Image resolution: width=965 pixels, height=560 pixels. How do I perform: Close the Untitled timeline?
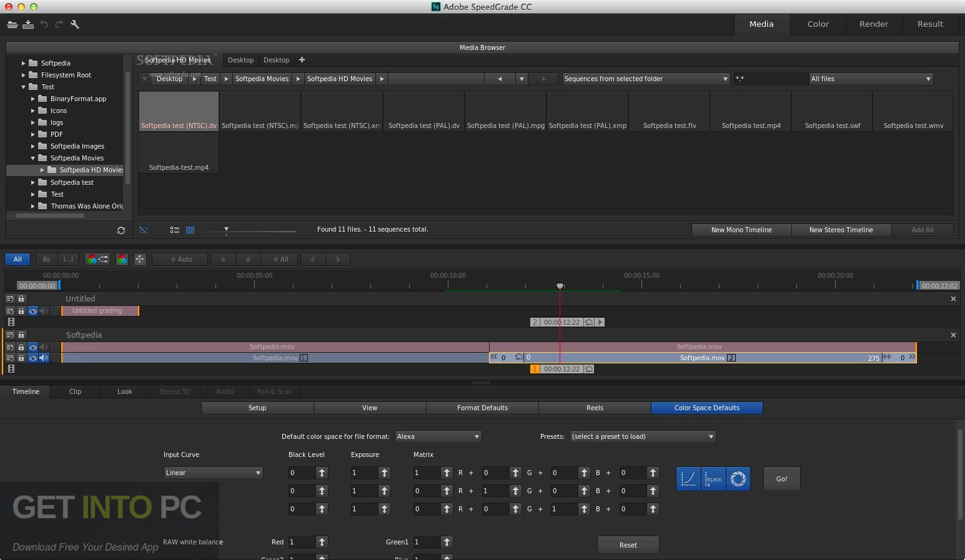tap(953, 299)
